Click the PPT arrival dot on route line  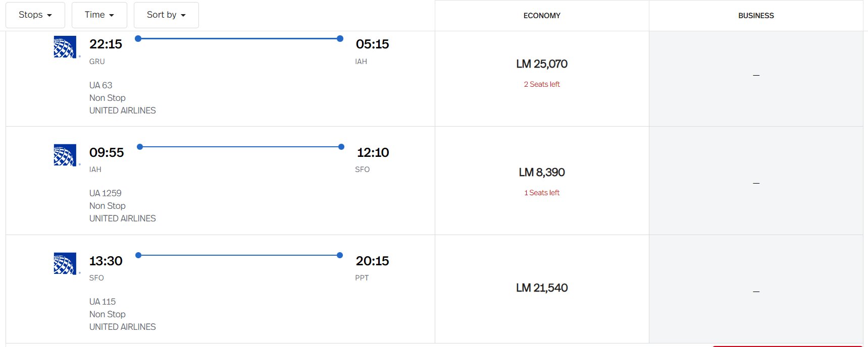(340, 255)
